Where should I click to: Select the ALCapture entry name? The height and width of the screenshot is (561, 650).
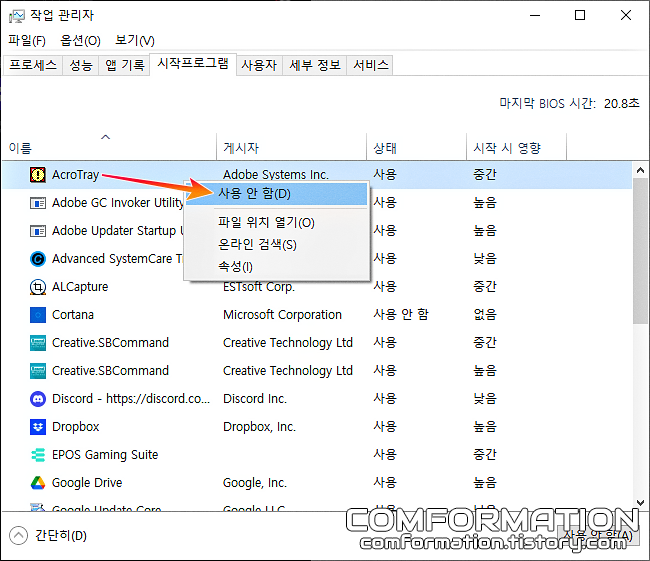[80, 287]
